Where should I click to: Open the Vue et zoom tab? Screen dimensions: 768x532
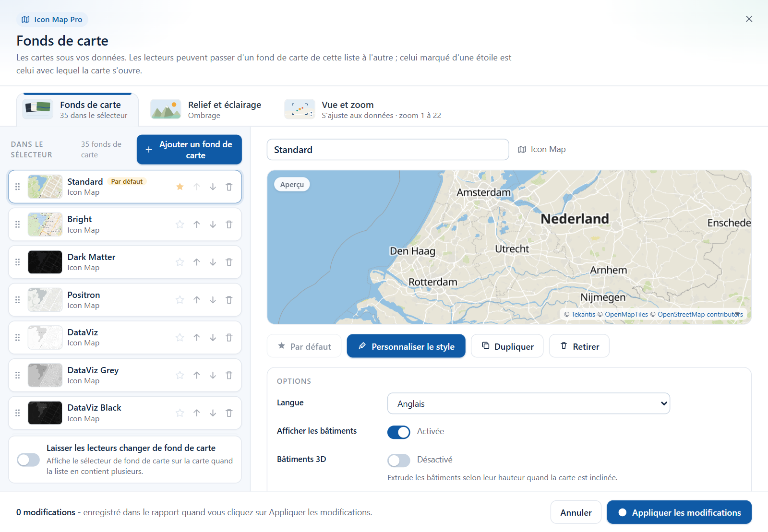363,109
